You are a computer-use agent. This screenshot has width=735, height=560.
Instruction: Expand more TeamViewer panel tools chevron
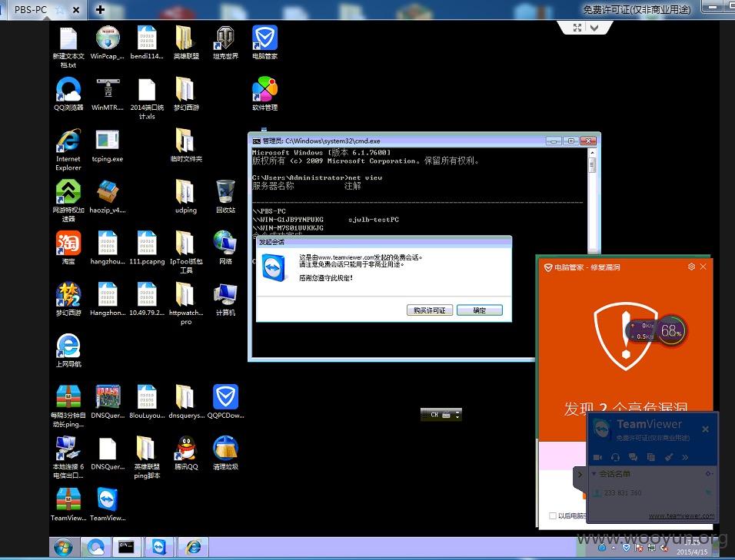coord(685,457)
